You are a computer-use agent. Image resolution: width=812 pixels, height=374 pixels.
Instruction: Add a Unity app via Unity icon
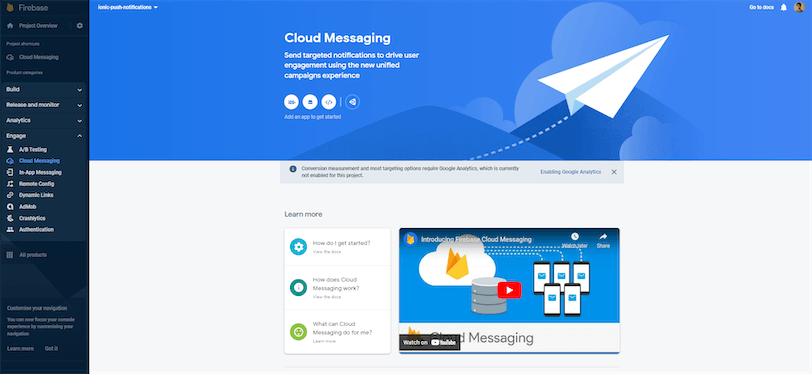click(353, 102)
